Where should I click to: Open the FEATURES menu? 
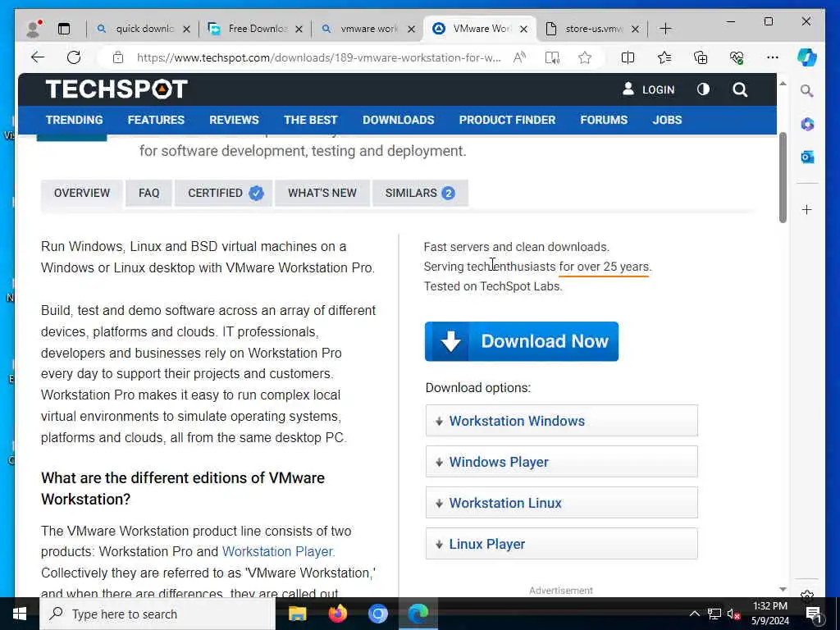coord(156,120)
